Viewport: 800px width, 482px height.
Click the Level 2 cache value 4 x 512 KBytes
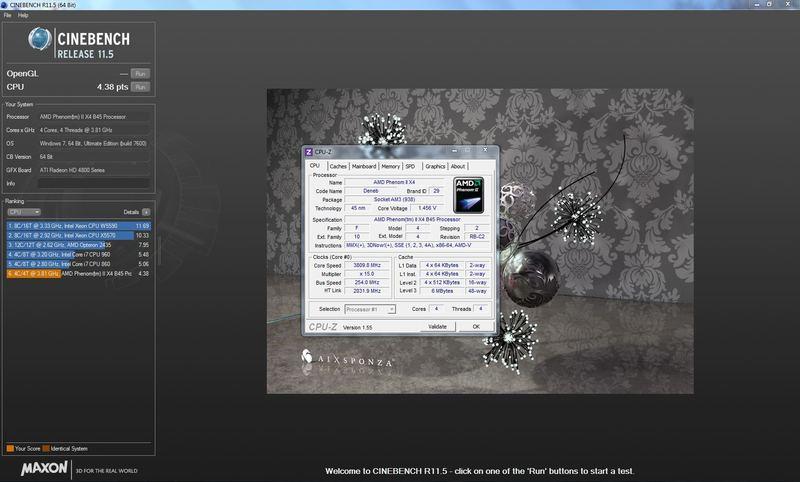(442, 282)
